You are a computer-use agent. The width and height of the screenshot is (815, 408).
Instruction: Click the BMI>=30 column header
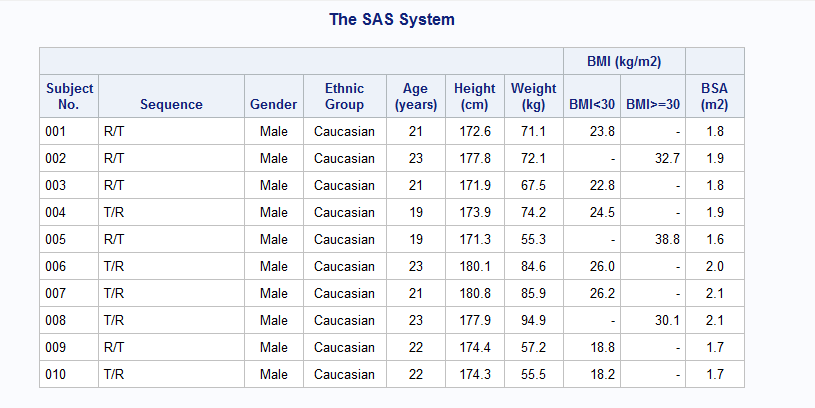tap(653, 104)
